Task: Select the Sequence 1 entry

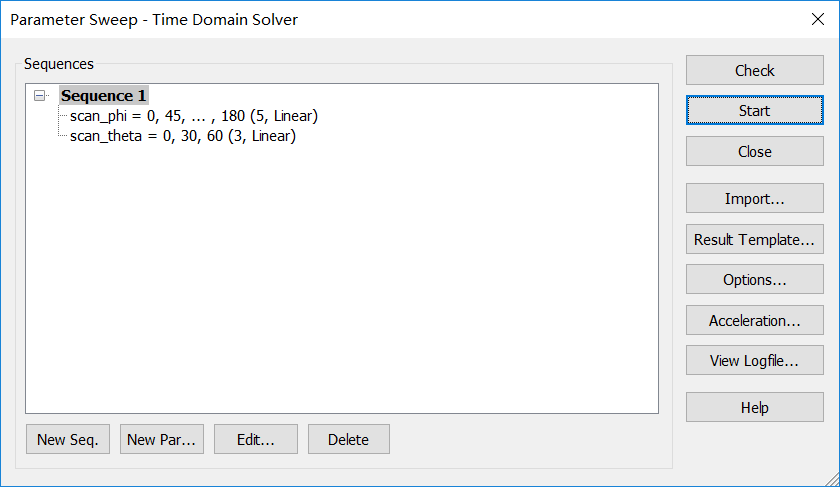Action: point(103,95)
